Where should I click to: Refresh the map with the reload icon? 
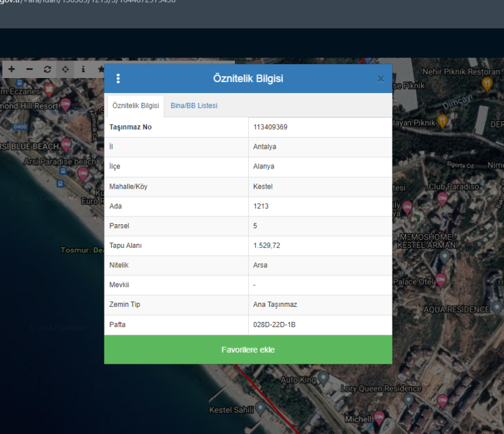point(47,69)
